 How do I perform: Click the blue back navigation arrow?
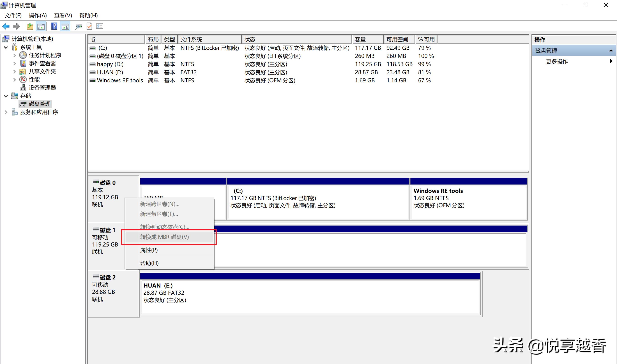coord(6,26)
